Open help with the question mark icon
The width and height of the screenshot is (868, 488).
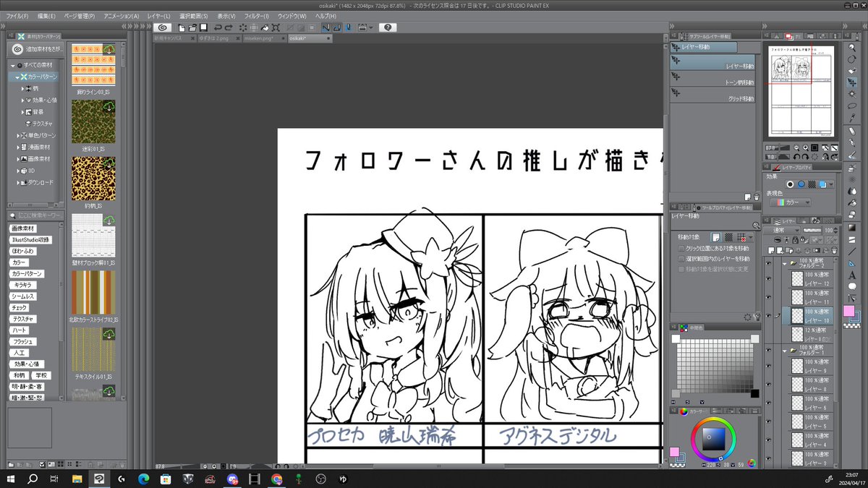click(x=388, y=27)
